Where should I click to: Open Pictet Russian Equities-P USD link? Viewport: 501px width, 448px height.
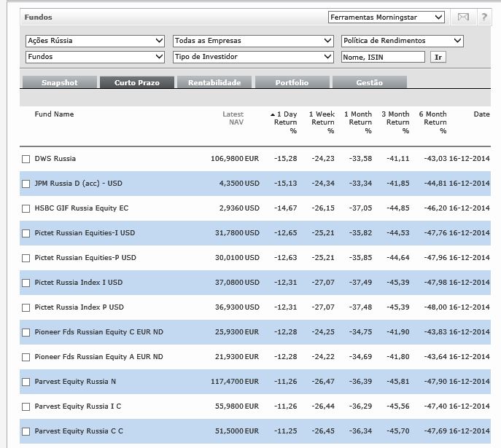coord(85,257)
